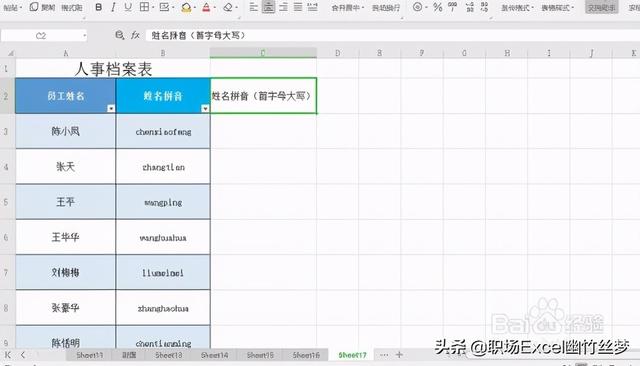
Task: Align text left
Action: click(x=253, y=7)
